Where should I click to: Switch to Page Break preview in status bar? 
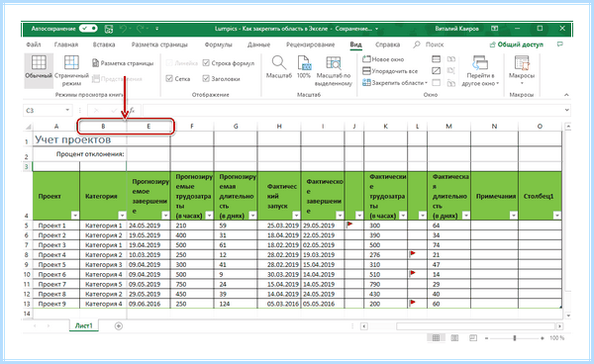click(x=473, y=338)
